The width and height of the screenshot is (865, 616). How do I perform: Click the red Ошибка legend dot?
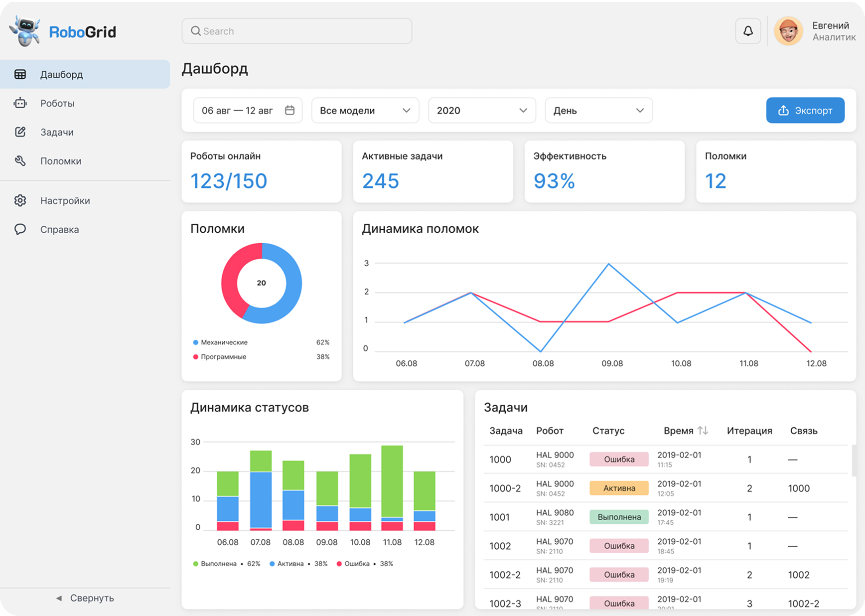339,564
